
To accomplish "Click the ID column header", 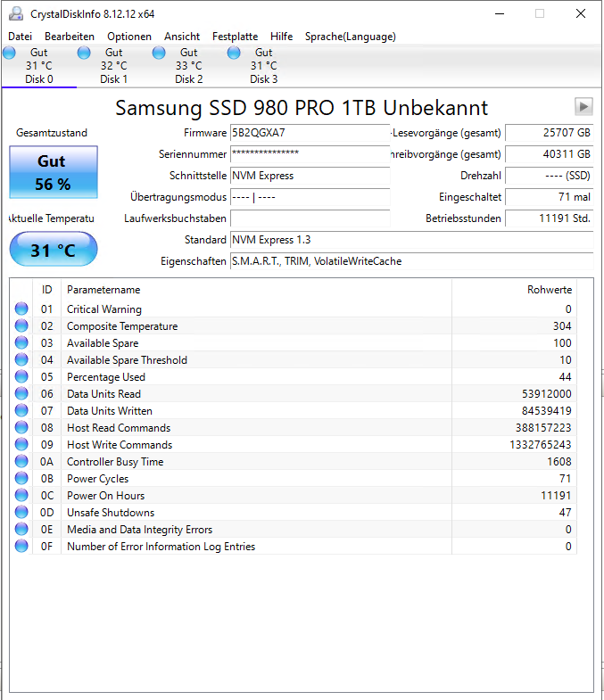I will (x=47, y=290).
